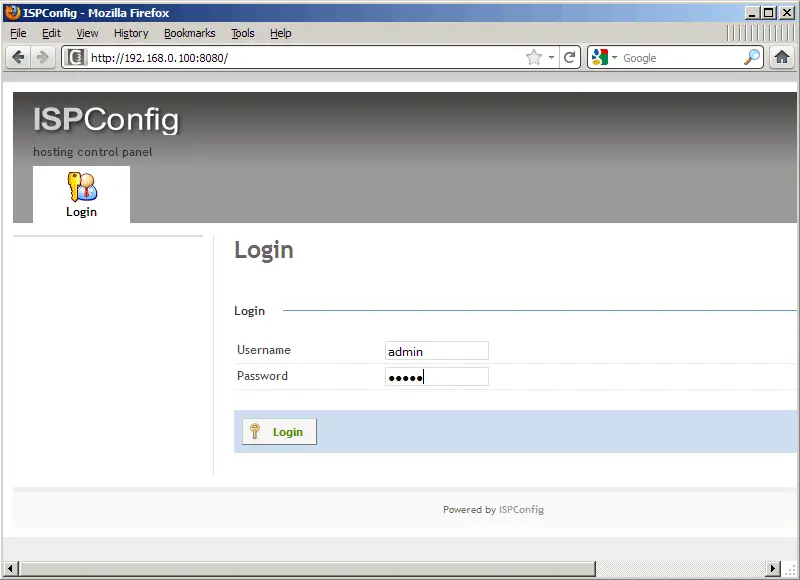
Task: Click the Username label text
Action: click(264, 350)
